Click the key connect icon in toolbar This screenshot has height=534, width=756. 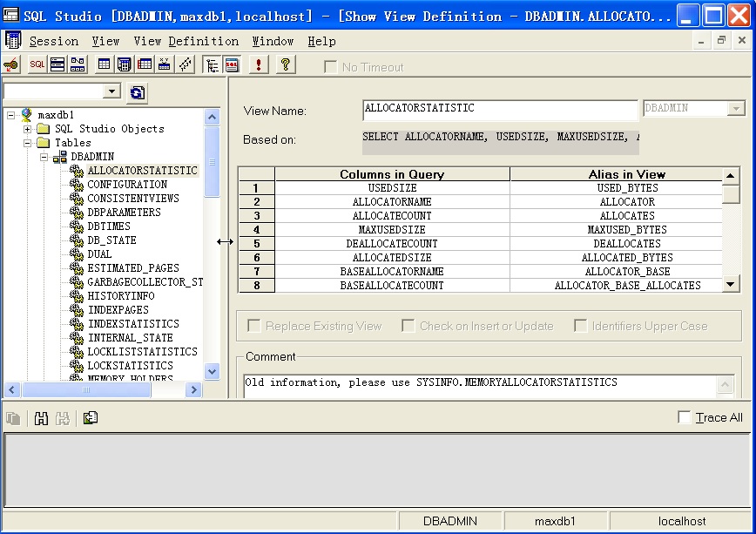click(x=11, y=64)
